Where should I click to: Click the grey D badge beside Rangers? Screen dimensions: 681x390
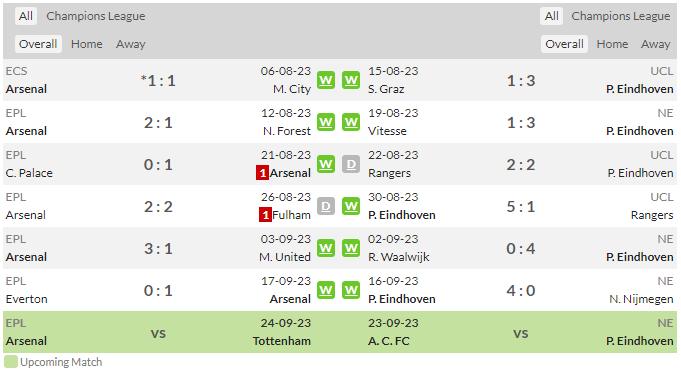[351, 165]
